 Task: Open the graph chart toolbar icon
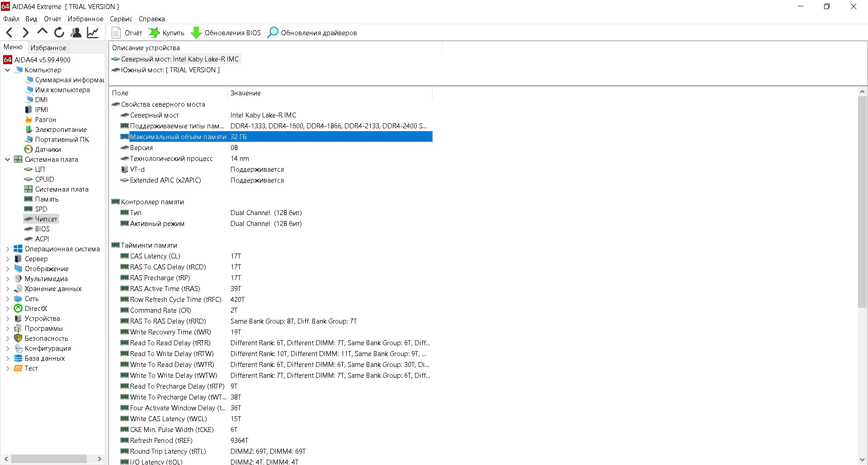(93, 33)
